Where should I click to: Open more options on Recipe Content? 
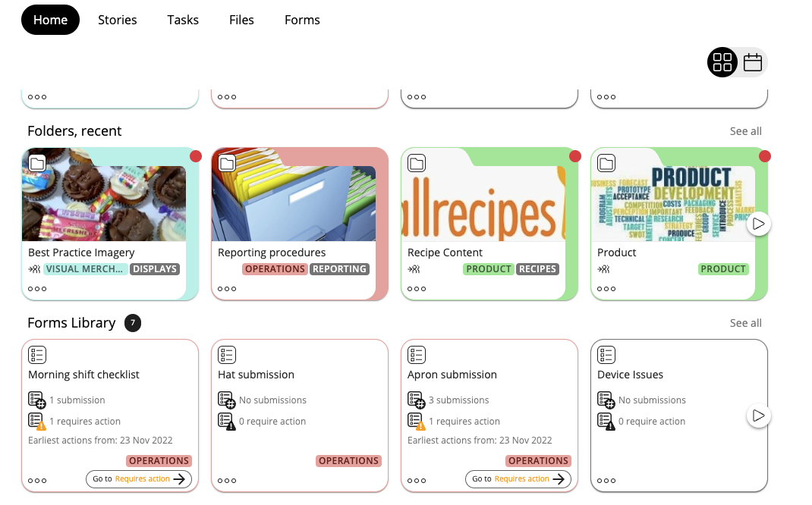(x=417, y=289)
